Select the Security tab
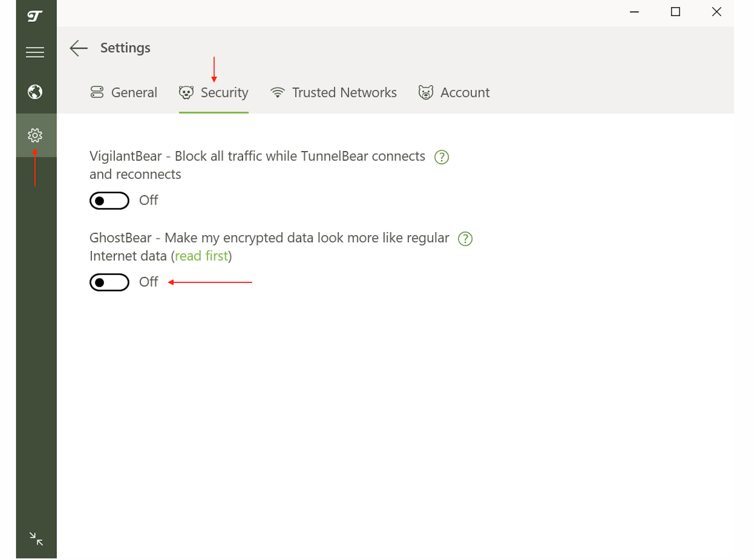The image size is (754, 560). [214, 93]
